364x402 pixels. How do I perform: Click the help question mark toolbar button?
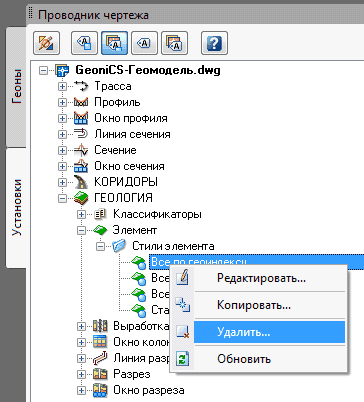tap(214, 43)
